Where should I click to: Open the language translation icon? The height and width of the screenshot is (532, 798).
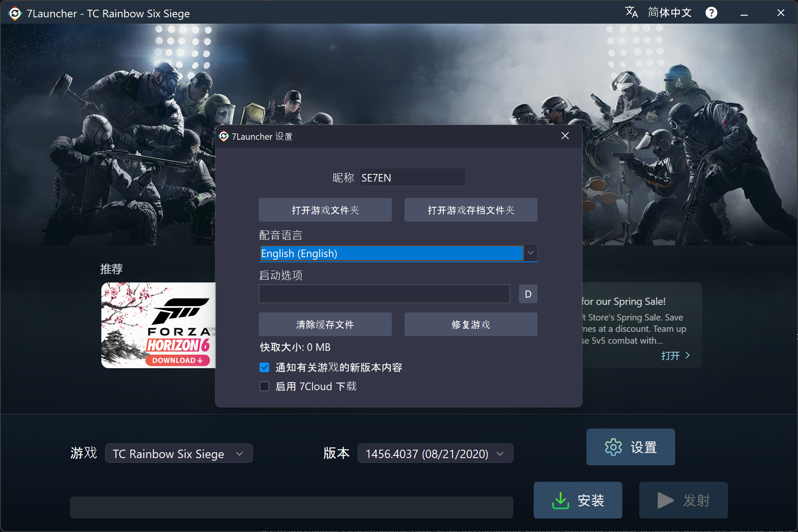point(631,12)
